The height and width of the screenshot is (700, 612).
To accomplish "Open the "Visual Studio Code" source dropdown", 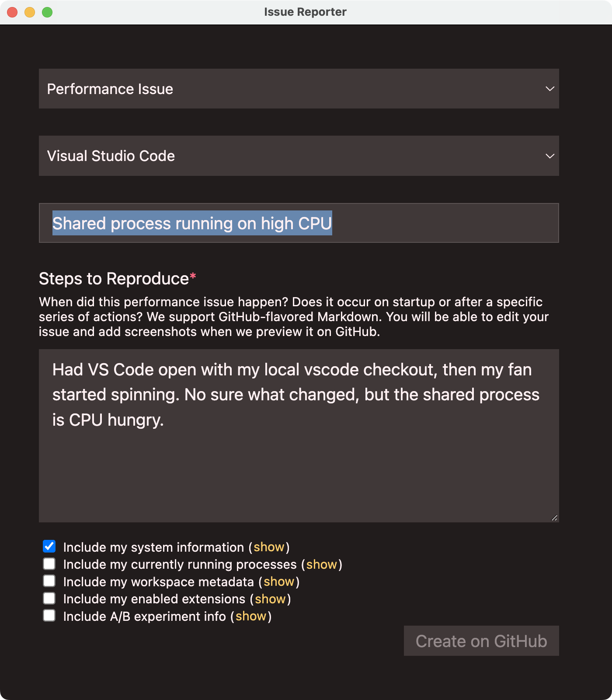I will [299, 156].
